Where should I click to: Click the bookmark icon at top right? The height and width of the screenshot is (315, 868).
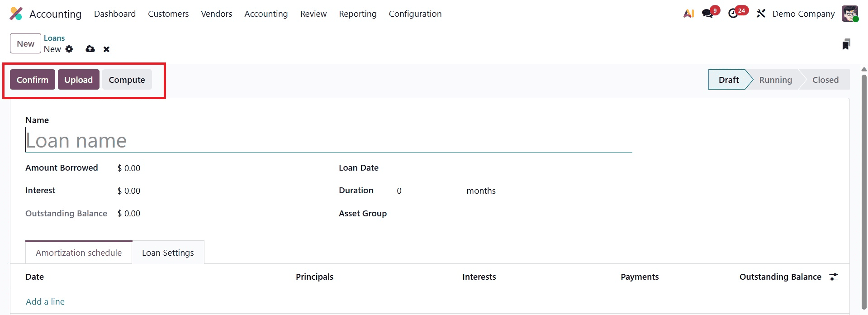point(846,44)
